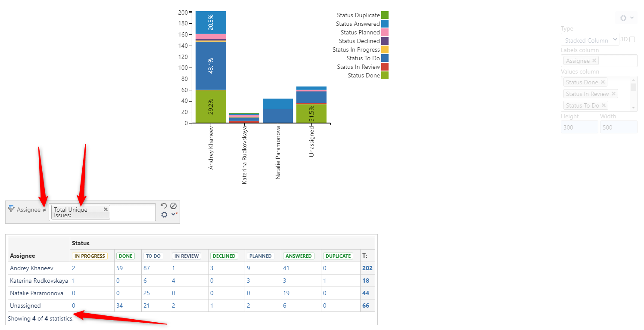
Task: Click the Unassigned row total 66
Action: 367,305
